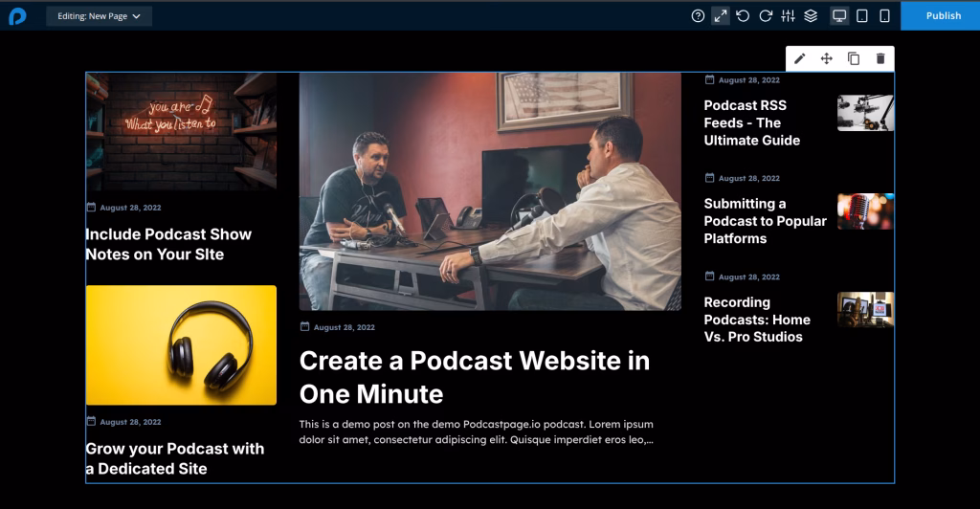Viewport: 980px width, 509px height.
Task: Open Submitting a Podcast to Popular Platforms
Action: 765,221
